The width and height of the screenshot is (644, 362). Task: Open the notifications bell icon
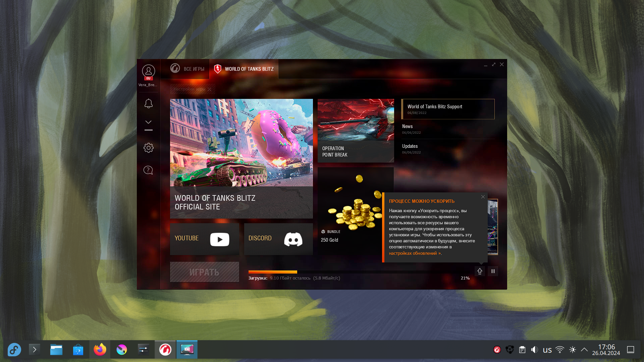148,103
